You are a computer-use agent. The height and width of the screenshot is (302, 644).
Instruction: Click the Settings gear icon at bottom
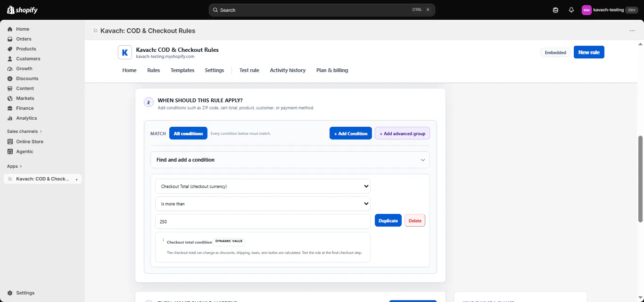click(x=10, y=293)
